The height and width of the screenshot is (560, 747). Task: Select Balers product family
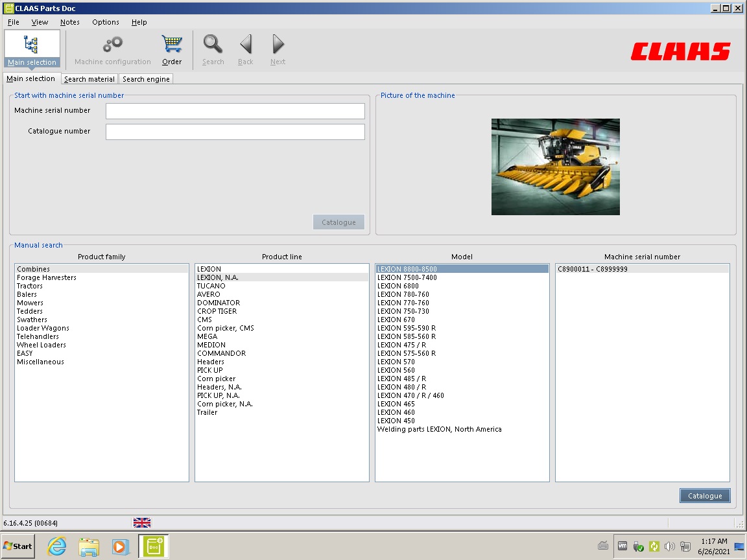[x=101, y=294]
